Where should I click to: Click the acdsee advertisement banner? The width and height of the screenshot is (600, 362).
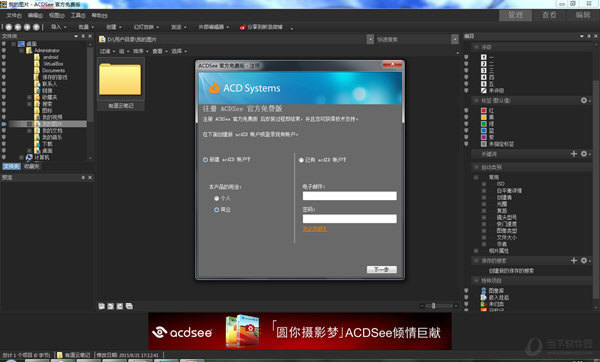click(x=300, y=331)
